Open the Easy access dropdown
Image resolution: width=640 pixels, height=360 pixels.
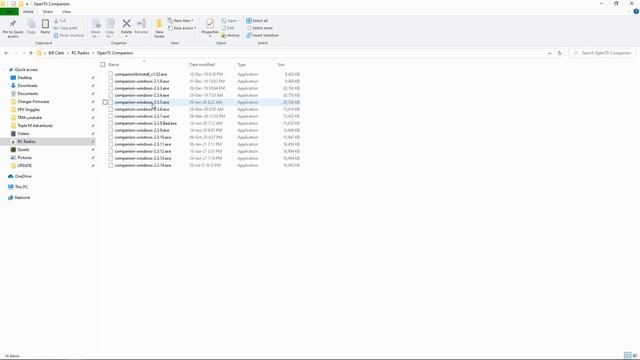182,28
